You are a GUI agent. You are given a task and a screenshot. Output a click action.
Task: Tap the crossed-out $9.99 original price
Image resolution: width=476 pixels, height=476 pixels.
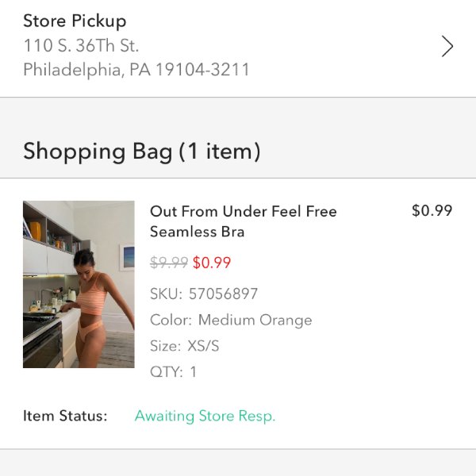[169, 263]
